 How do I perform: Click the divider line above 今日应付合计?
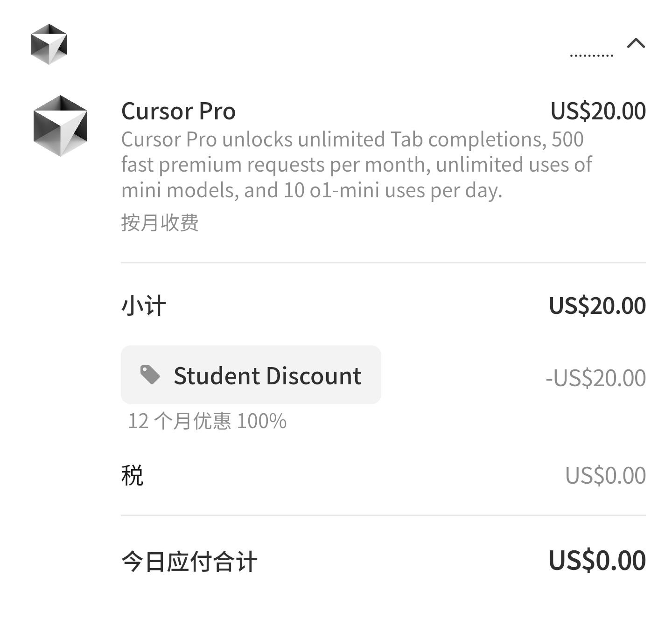click(383, 515)
